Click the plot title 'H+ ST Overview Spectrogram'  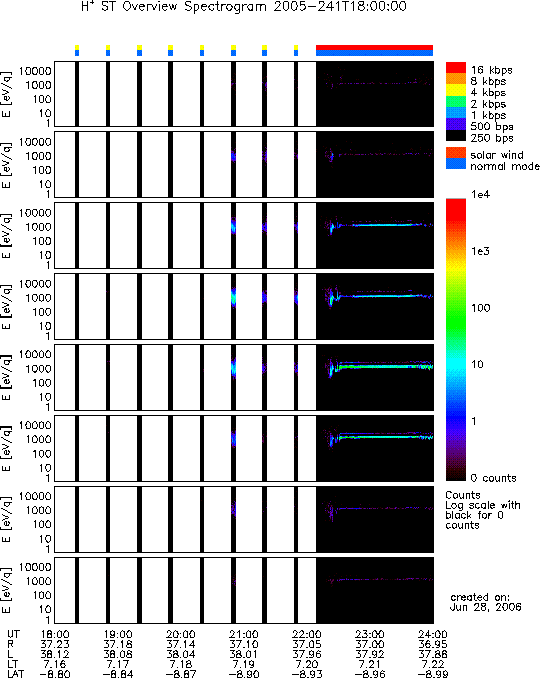174,7
